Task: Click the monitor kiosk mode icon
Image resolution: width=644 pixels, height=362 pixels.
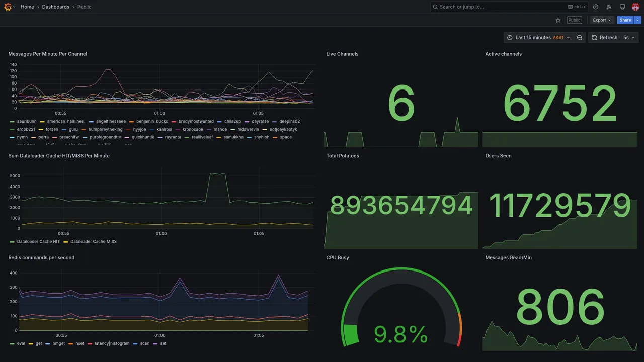Action: point(622,7)
